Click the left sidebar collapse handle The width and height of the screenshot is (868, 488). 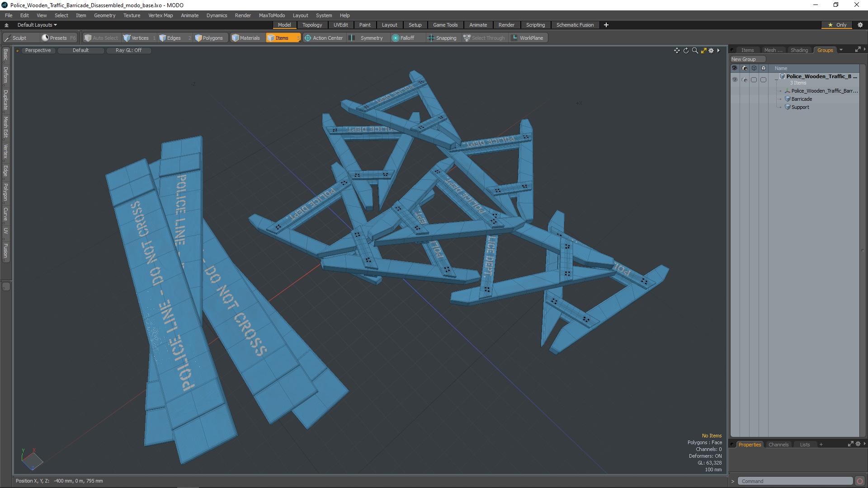pyautogui.click(x=6, y=286)
